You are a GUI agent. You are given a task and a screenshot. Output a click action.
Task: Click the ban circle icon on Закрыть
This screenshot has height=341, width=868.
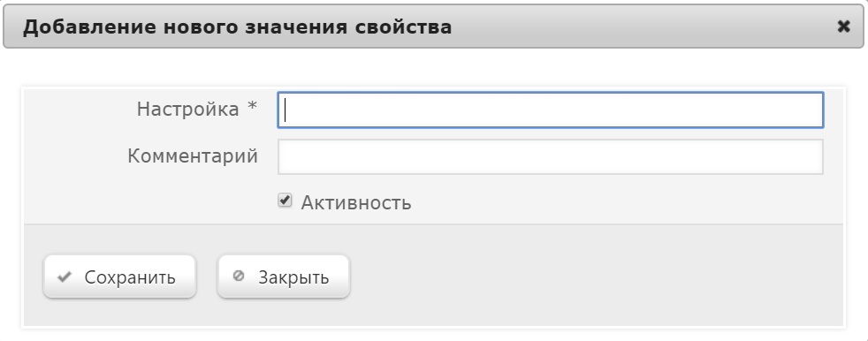(x=239, y=276)
